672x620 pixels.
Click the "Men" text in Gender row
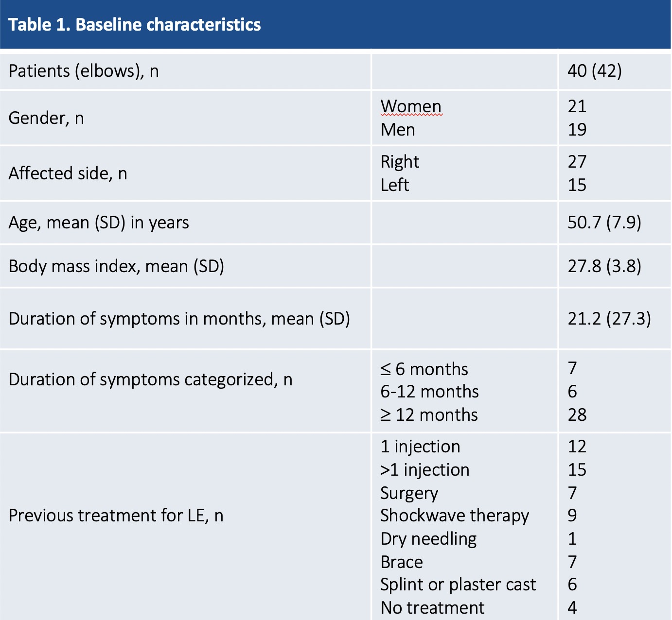(x=398, y=130)
